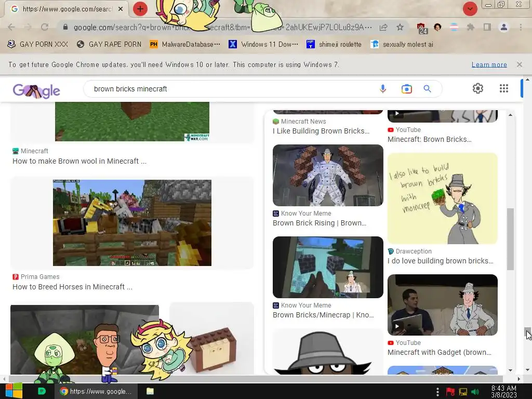Reload the current page

pyautogui.click(x=45, y=27)
